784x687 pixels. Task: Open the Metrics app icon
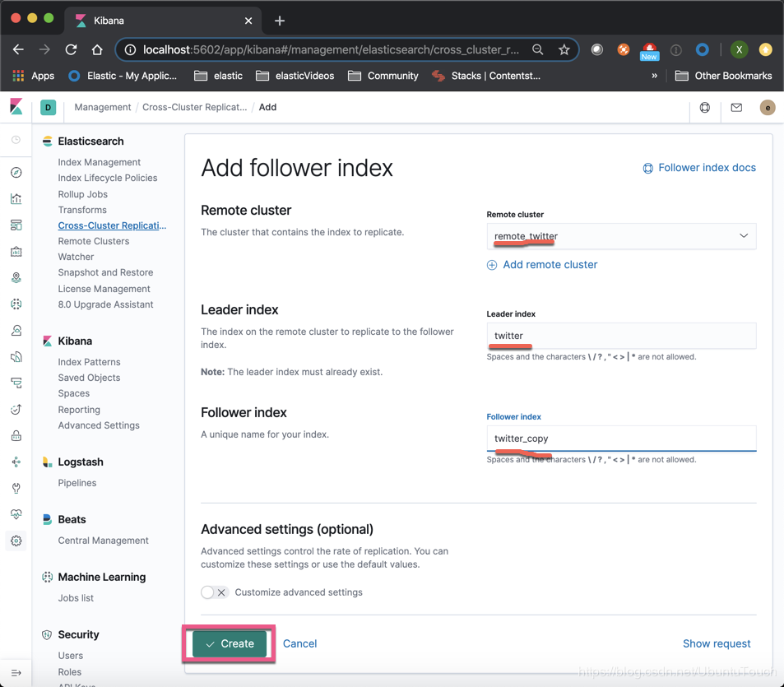(x=16, y=331)
